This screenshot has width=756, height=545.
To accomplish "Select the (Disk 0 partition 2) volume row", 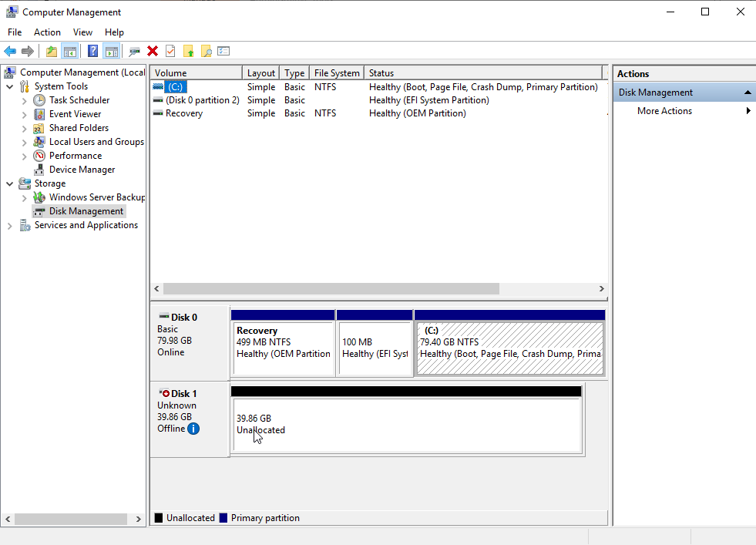I will click(378, 100).
